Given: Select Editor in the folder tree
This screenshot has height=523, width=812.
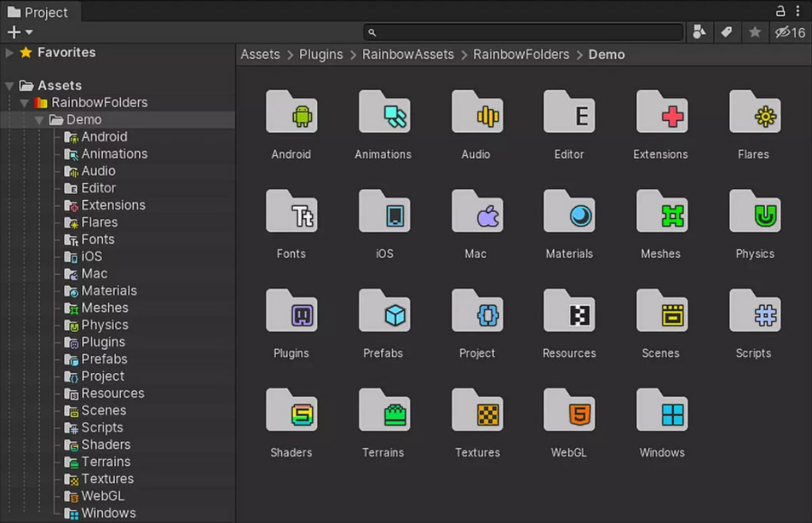Looking at the screenshot, I should (98, 188).
